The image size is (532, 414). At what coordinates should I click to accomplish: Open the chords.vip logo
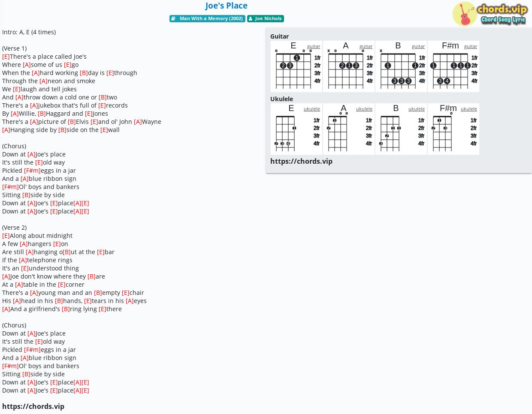pyautogui.click(x=490, y=14)
